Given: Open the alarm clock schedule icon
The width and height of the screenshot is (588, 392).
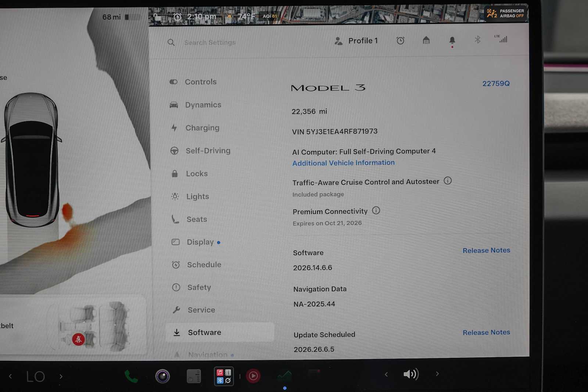Looking at the screenshot, I should (400, 40).
